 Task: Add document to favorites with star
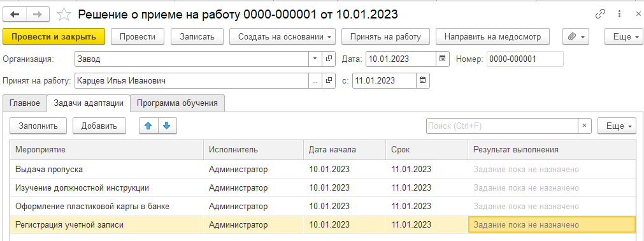[64, 15]
